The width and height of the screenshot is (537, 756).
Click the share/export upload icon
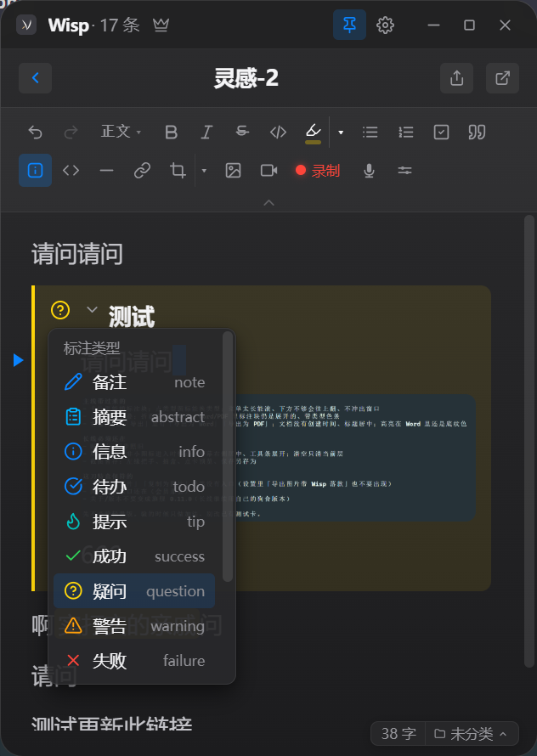(x=456, y=77)
